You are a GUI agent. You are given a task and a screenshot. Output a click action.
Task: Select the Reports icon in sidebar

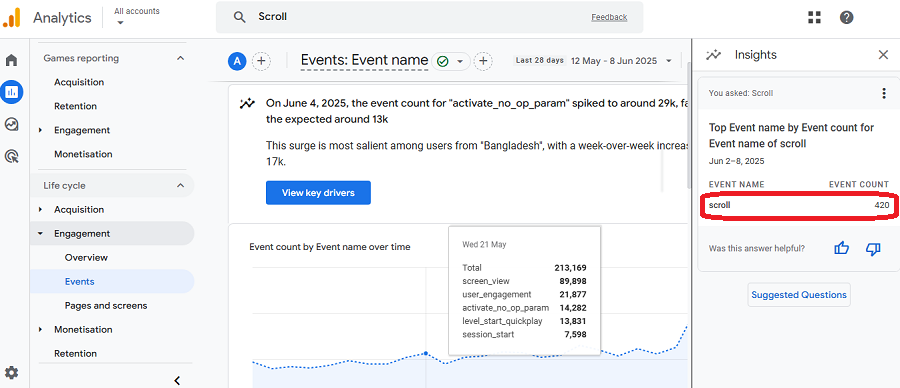coord(11,91)
